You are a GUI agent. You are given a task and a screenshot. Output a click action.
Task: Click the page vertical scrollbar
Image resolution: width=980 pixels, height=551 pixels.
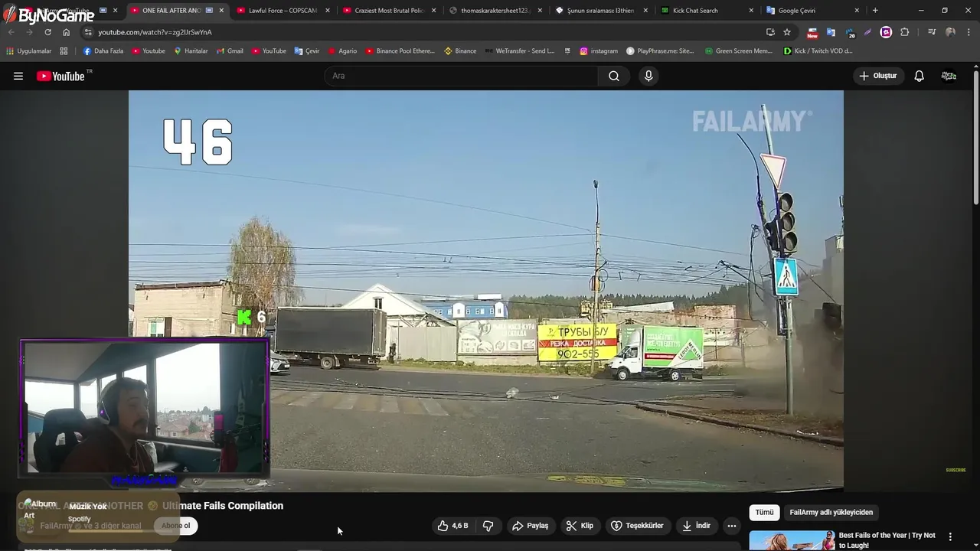(976, 138)
